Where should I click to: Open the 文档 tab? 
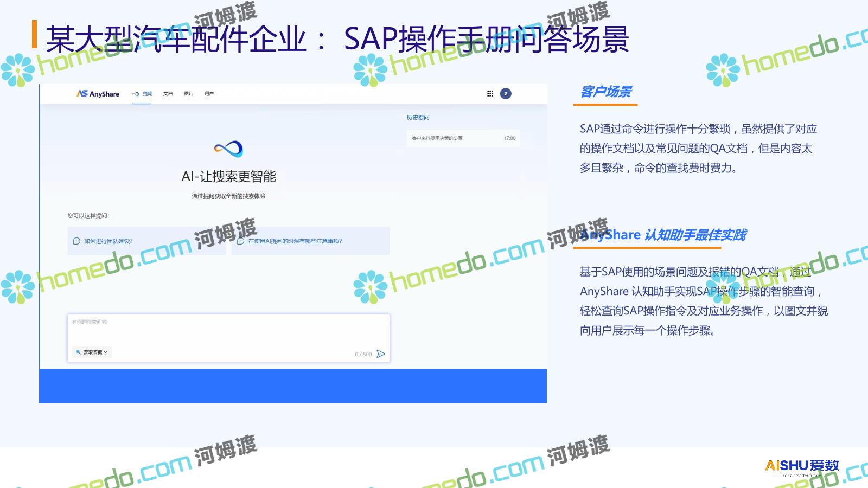pos(168,94)
